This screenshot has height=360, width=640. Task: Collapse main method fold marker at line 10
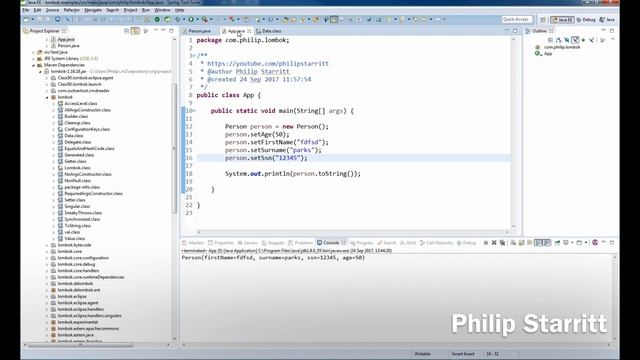194,111
